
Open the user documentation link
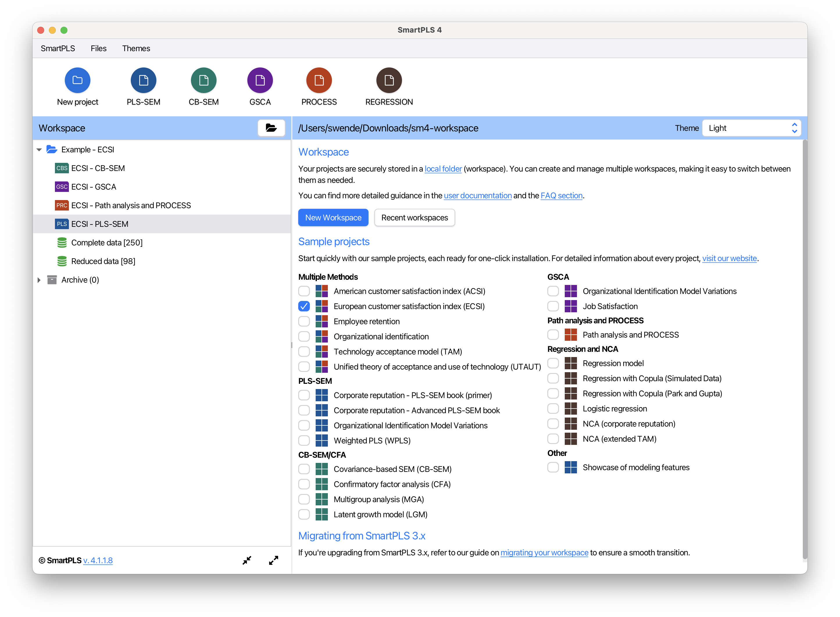click(x=478, y=195)
